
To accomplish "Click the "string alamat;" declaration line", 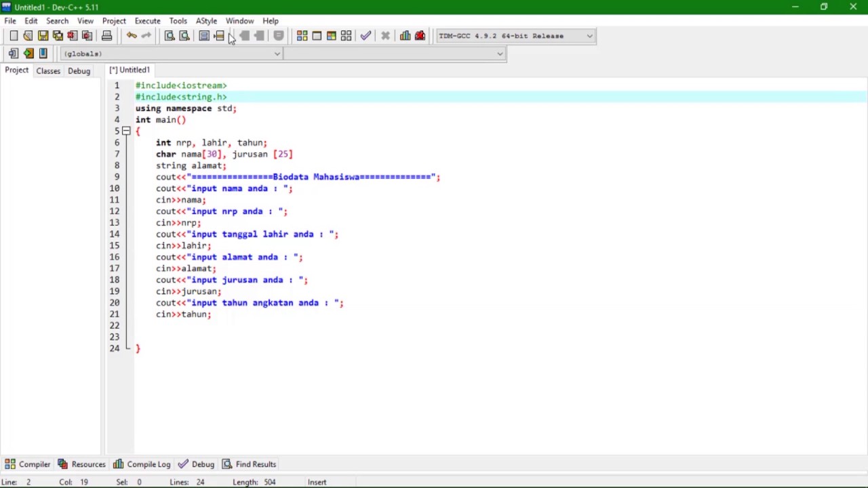I will 191,165.
